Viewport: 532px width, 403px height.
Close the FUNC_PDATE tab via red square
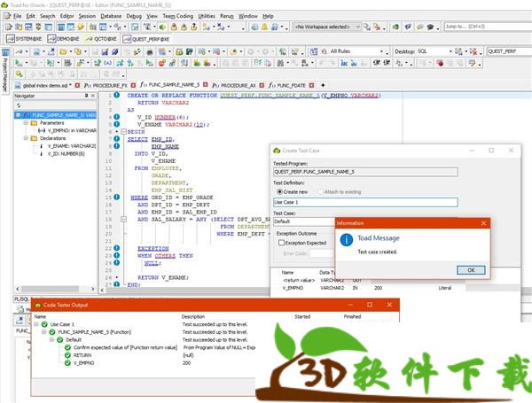[x=311, y=85]
